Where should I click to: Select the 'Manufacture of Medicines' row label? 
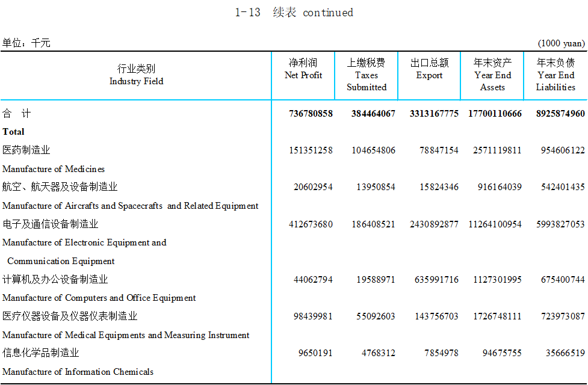[x=54, y=169]
